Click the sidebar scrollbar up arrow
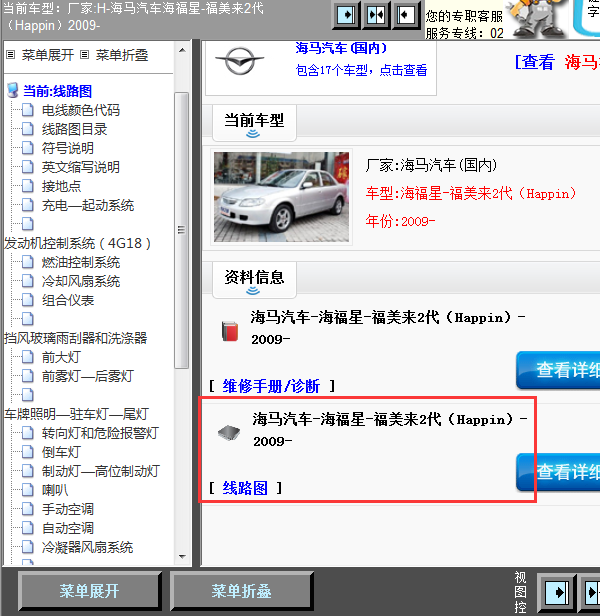Screen dimensions: 600x616 point(182,50)
